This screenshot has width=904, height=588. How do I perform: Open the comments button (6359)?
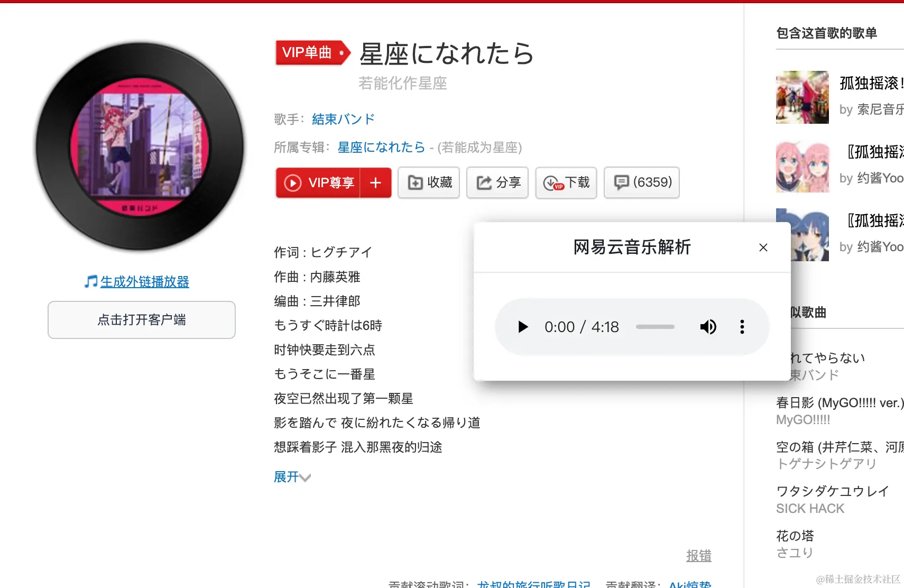642,183
